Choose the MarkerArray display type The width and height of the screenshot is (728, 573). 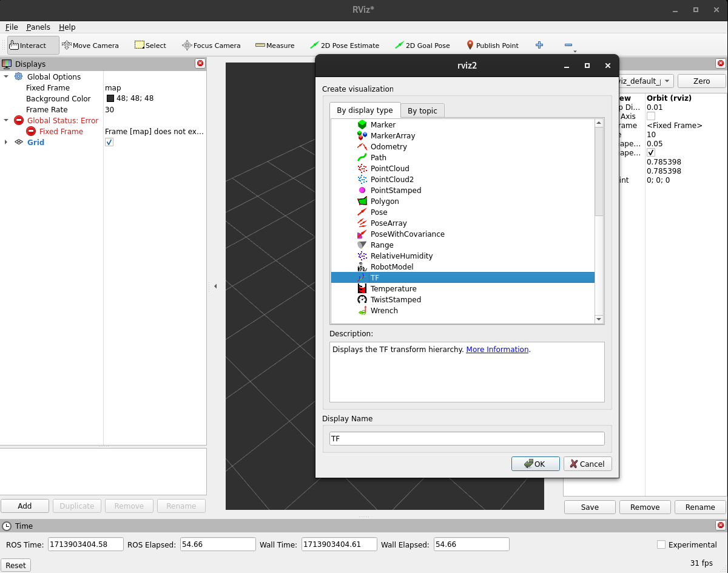tap(393, 136)
